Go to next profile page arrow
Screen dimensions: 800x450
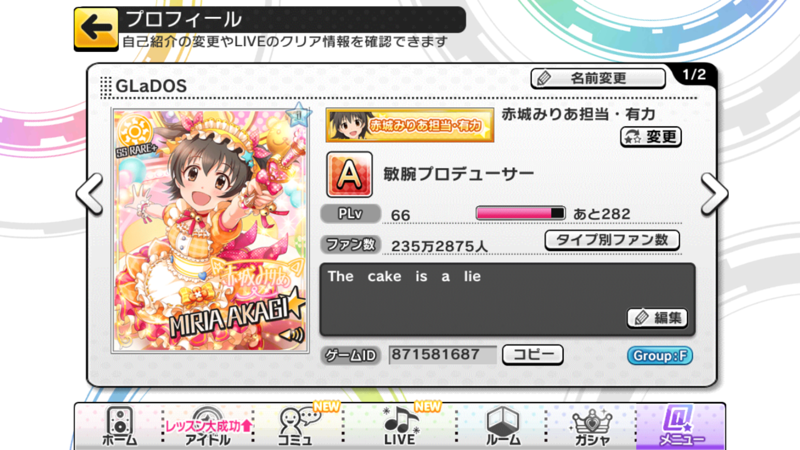click(x=714, y=194)
